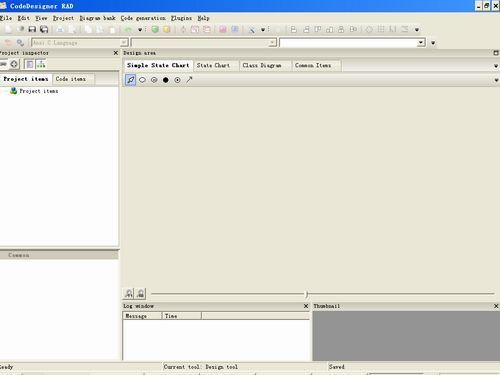Screen dimensions: 500x375
Task: Maximize the Design area panel
Action: tap(496, 53)
